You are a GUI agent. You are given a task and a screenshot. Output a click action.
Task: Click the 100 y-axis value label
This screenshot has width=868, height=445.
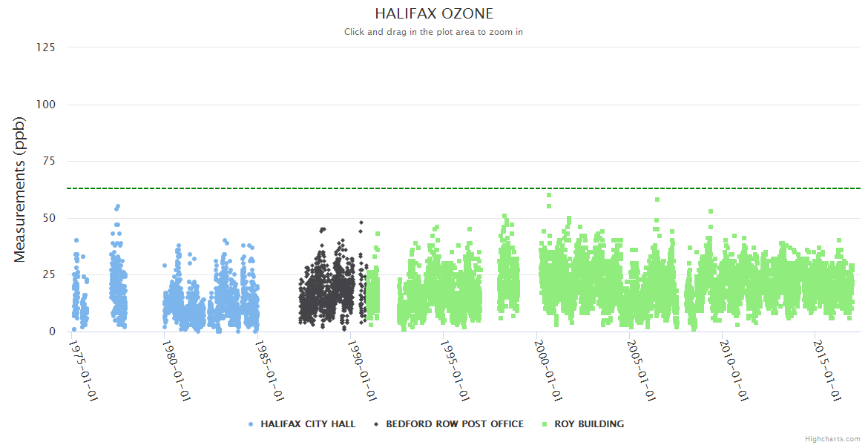(x=45, y=105)
